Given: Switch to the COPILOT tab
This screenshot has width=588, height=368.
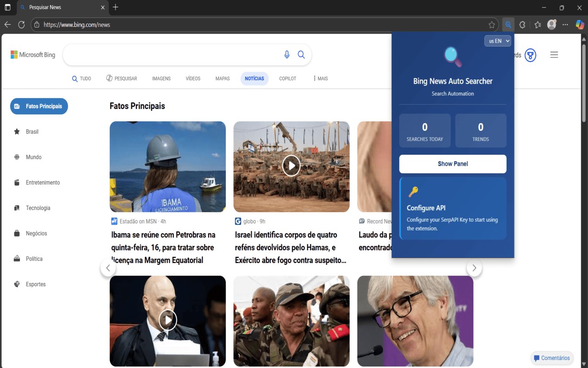Looking at the screenshot, I should tap(288, 79).
